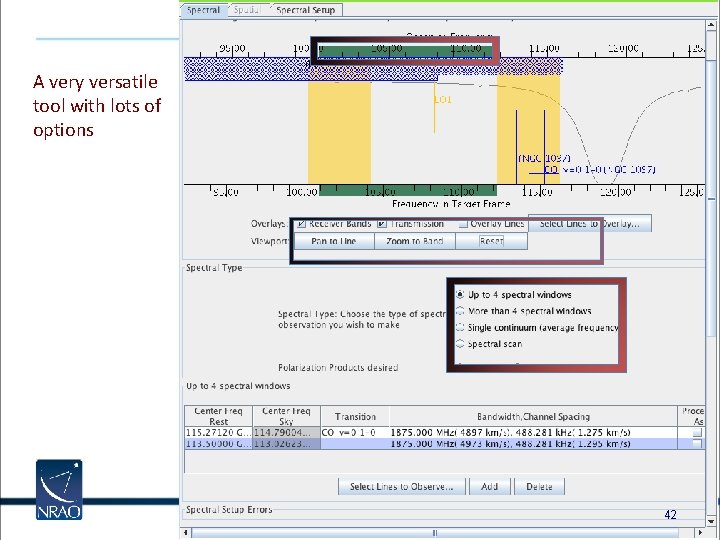Click the Pan to Line button

[x=334, y=241]
